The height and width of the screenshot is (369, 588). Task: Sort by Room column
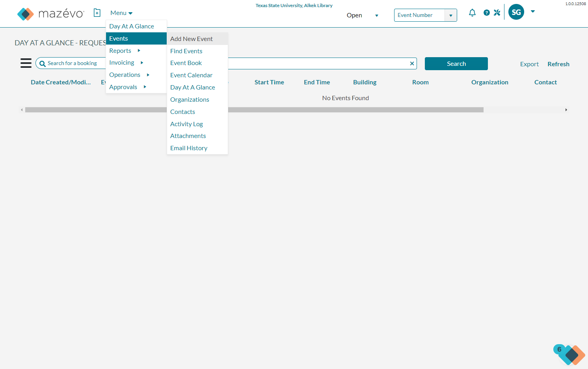coord(421,82)
